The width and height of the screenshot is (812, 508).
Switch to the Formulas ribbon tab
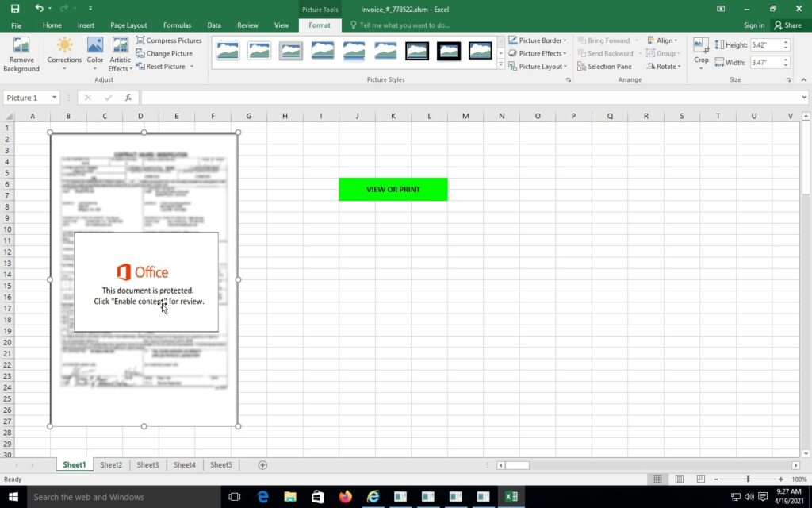(x=177, y=25)
